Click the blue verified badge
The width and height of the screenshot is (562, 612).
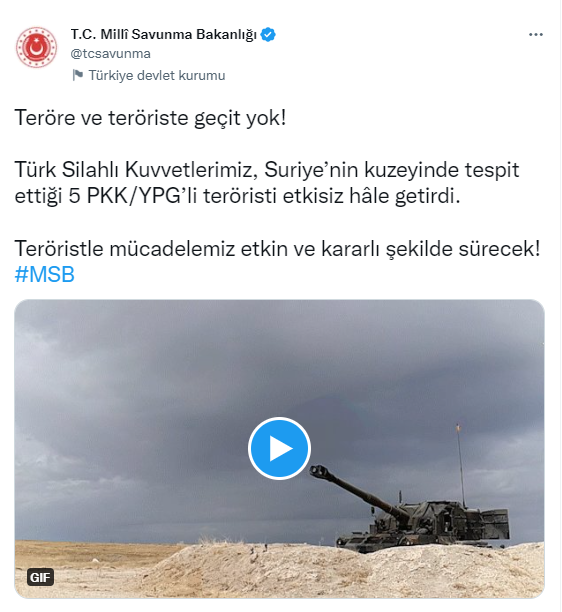click(268, 34)
